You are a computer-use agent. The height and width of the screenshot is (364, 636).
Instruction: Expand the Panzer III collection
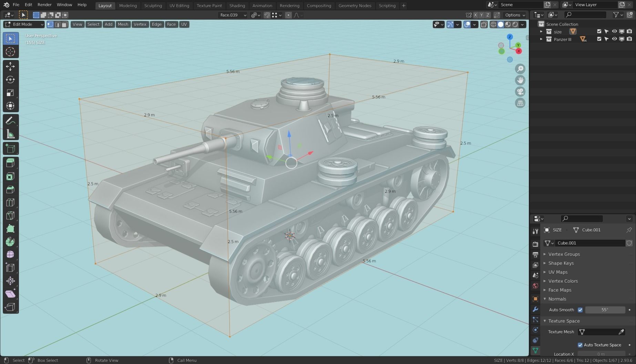pyautogui.click(x=541, y=39)
